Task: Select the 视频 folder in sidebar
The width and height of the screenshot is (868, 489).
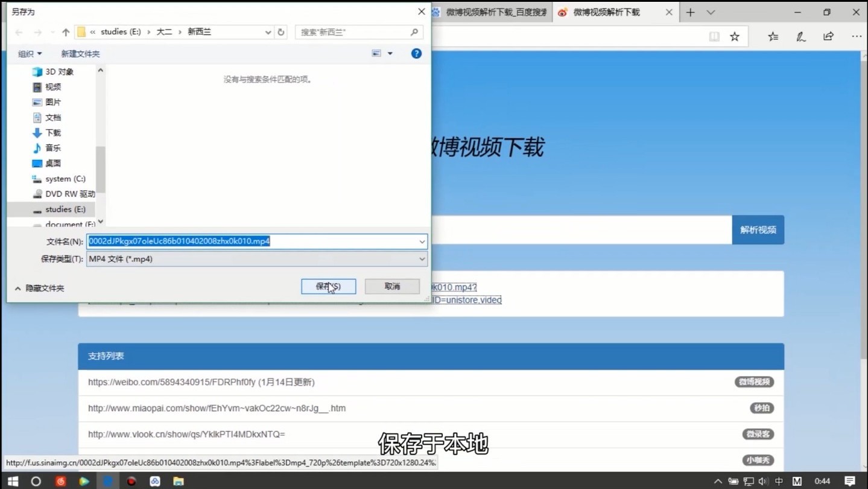Action: [x=52, y=86]
